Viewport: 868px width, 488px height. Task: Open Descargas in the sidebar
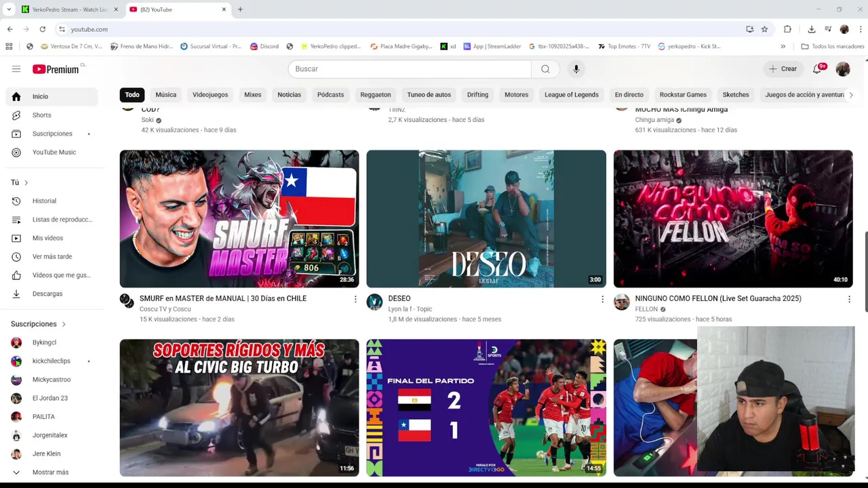52,294
